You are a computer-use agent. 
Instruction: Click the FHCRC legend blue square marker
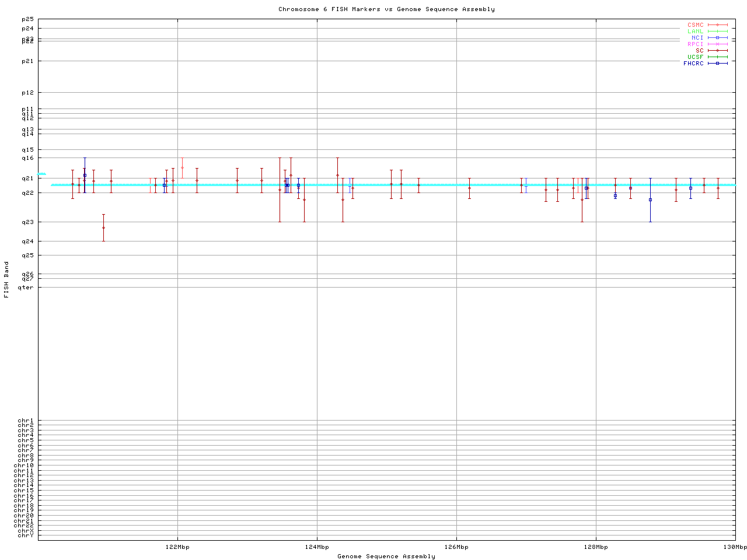(x=717, y=64)
